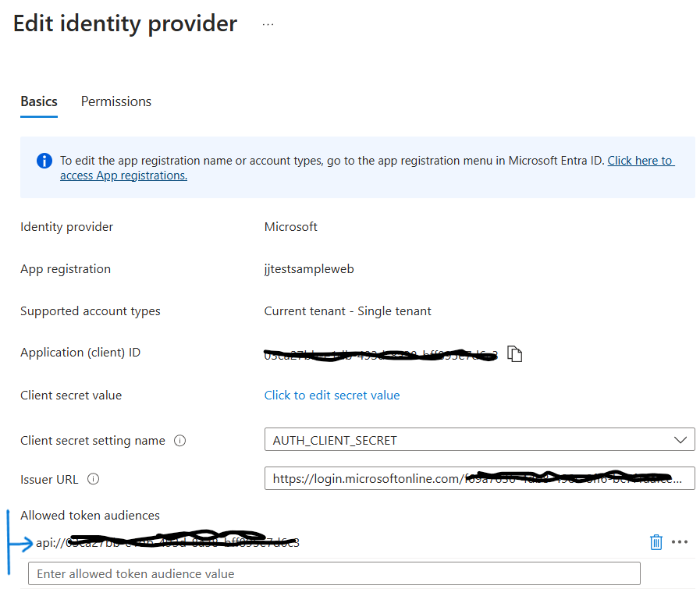The width and height of the screenshot is (700, 589).
Task: Open more options for token audience row
Action: pyautogui.click(x=680, y=541)
